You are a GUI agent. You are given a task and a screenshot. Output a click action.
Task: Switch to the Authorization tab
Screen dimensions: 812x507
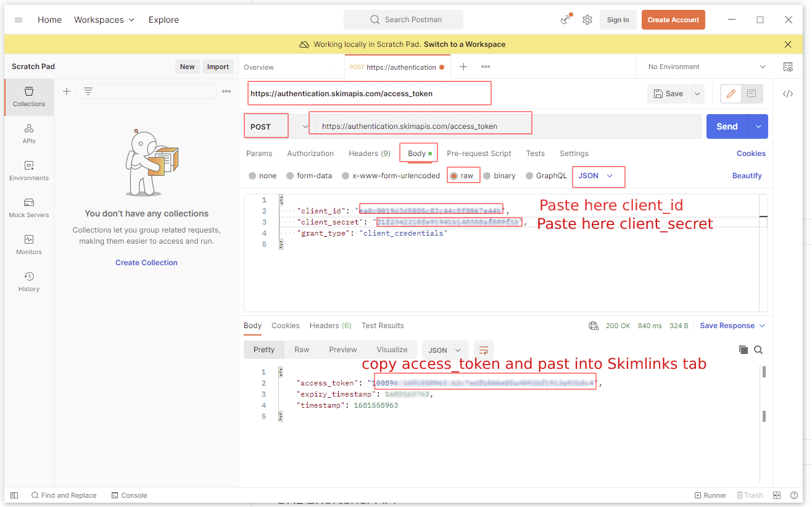(x=310, y=154)
